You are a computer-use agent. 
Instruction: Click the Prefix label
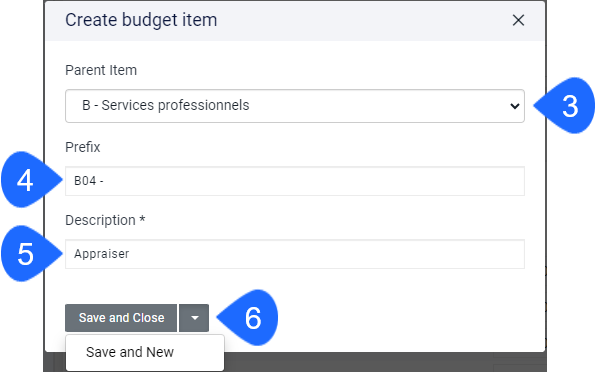coord(82,147)
